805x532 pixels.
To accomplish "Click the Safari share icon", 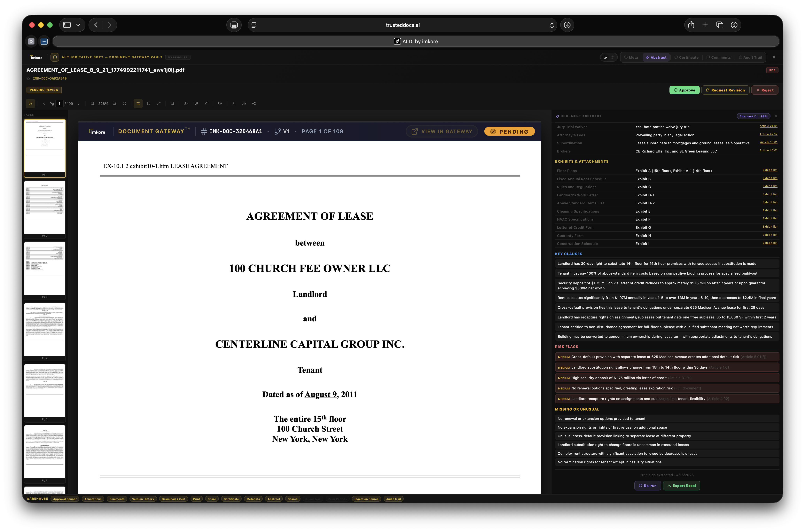I will (691, 25).
